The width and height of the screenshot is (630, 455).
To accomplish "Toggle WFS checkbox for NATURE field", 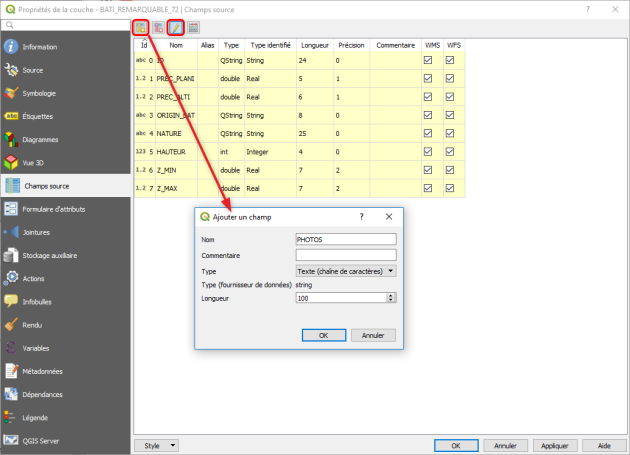I will click(x=450, y=133).
